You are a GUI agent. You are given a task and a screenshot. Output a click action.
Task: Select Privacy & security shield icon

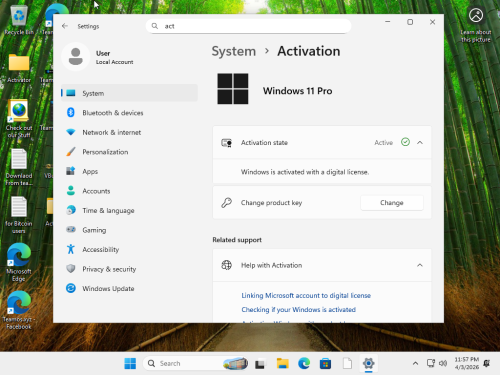[x=71, y=269]
